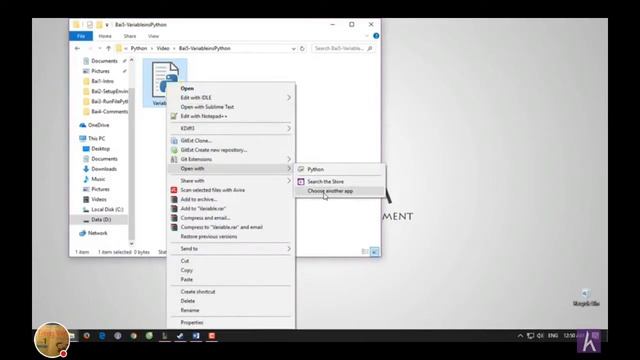This screenshot has width=640, height=360.
Task: Select Downloads in the navigation pane
Action: coord(104,169)
